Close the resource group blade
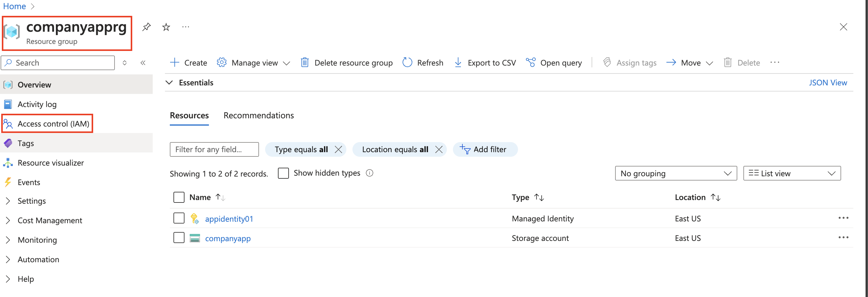The image size is (868, 297). point(843,27)
